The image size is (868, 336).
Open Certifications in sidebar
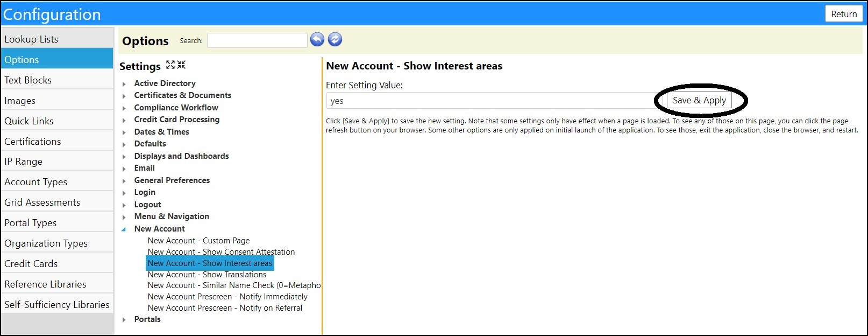point(57,141)
